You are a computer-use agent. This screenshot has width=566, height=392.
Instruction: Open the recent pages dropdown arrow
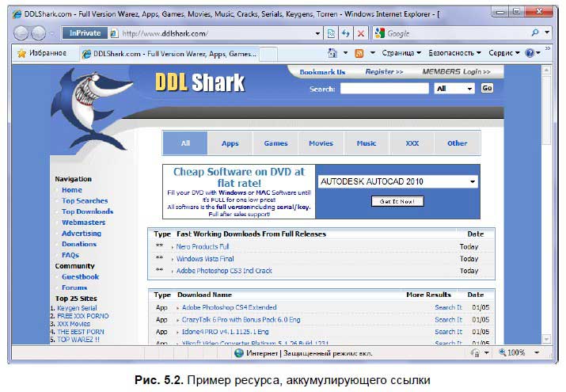[51, 33]
